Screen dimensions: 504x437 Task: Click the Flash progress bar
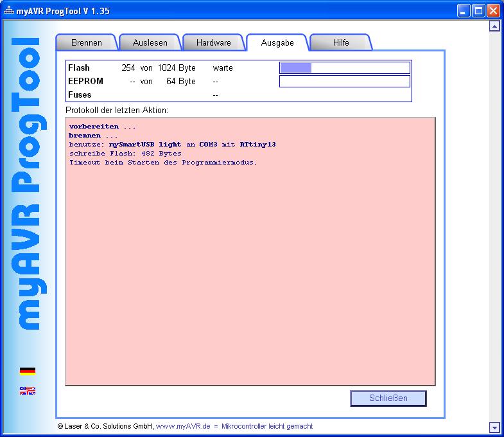coord(345,68)
